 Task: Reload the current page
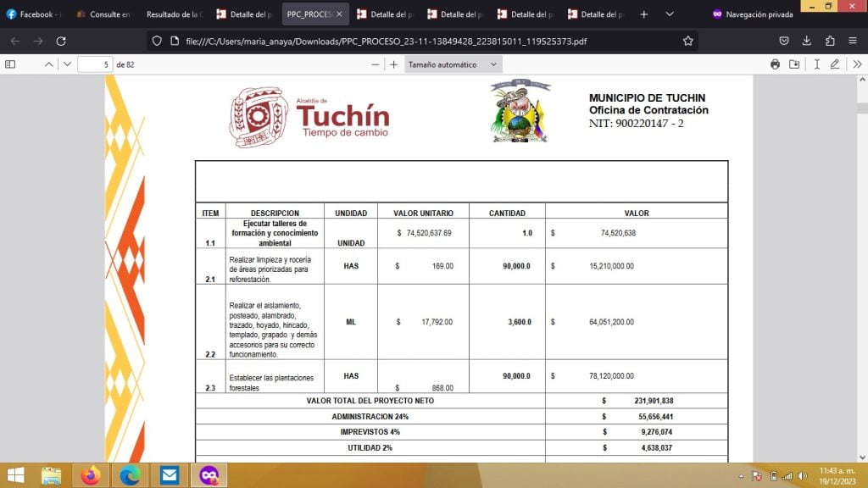click(x=61, y=41)
